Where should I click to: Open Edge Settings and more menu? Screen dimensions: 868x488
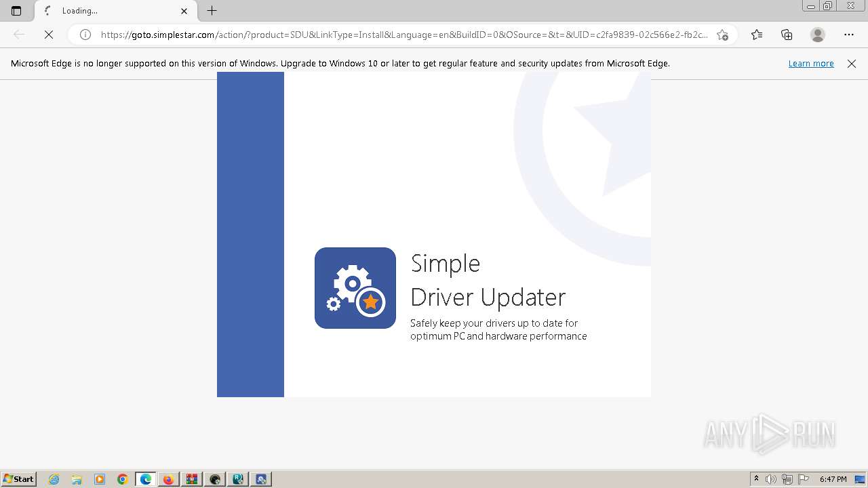(x=849, y=35)
